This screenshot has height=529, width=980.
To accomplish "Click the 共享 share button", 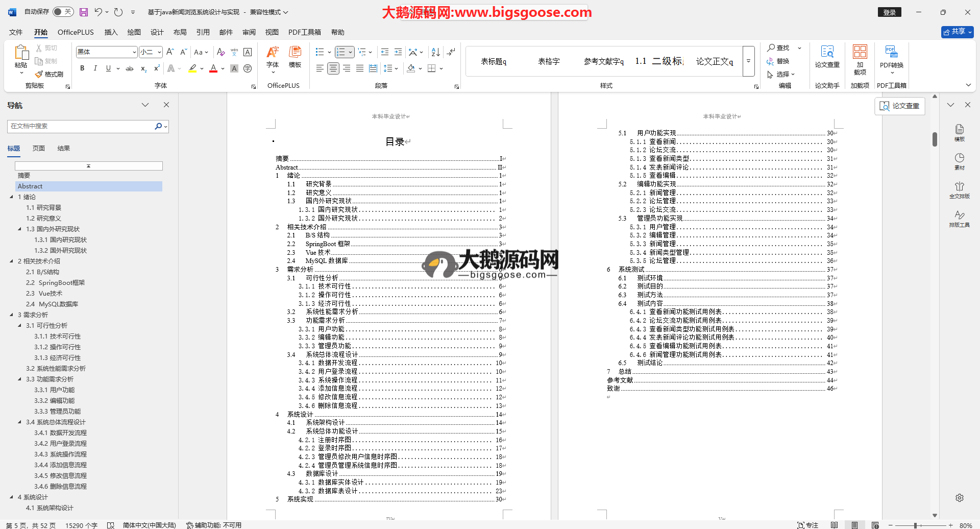I will pos(957,32).
